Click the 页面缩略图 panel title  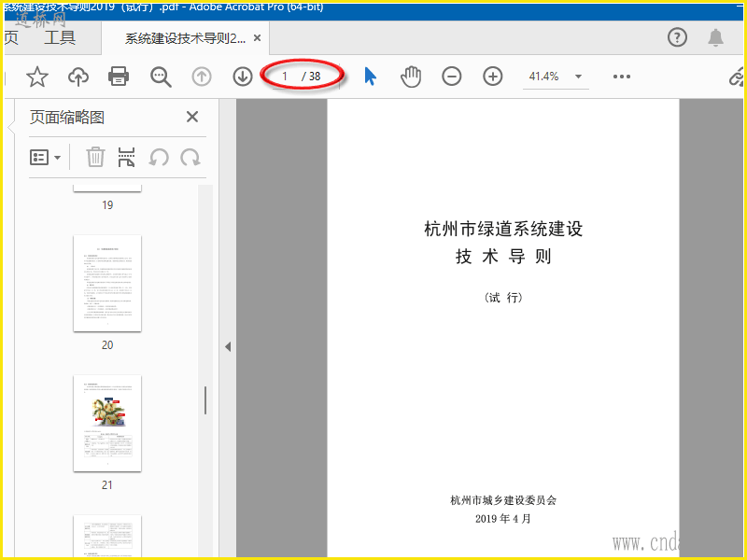coord(67,118)
